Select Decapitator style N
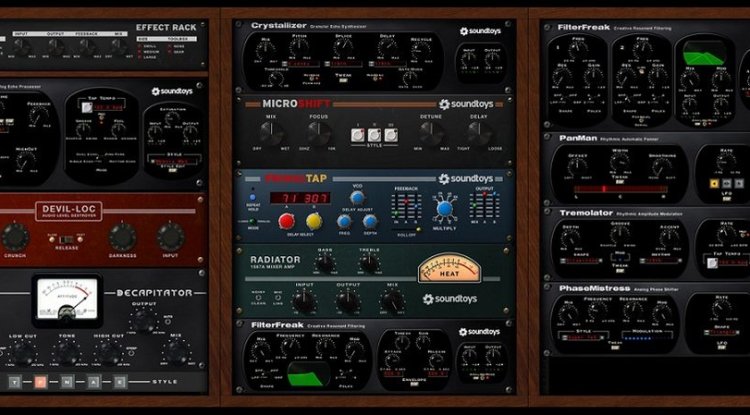Viewport: 750px width, 415px height. (x=67, y=382)
